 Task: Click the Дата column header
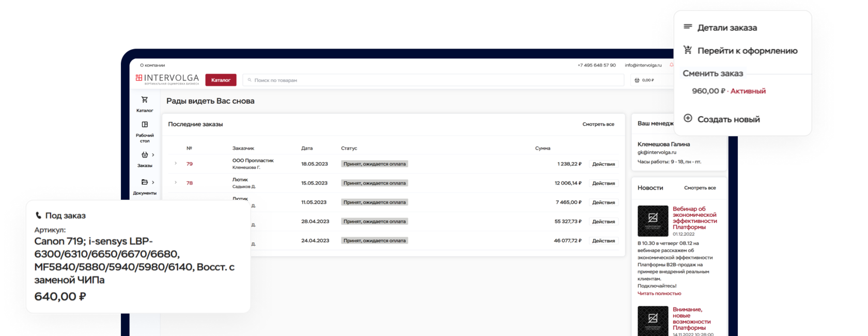coord(307,148)
